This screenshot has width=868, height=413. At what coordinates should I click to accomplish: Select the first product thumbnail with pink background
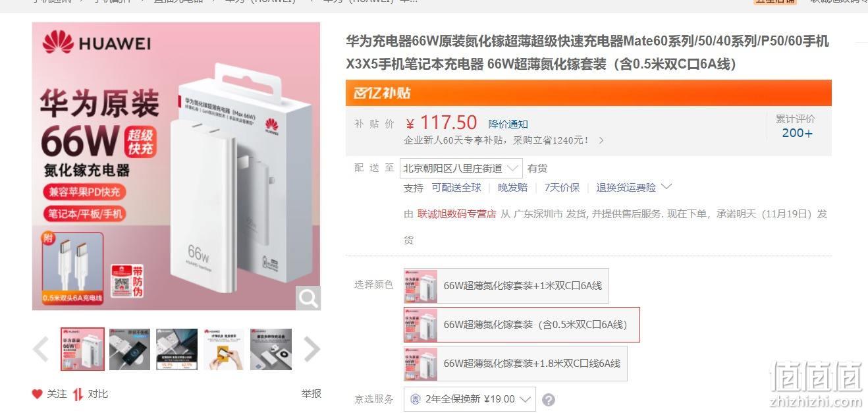[x=82, y=349]
